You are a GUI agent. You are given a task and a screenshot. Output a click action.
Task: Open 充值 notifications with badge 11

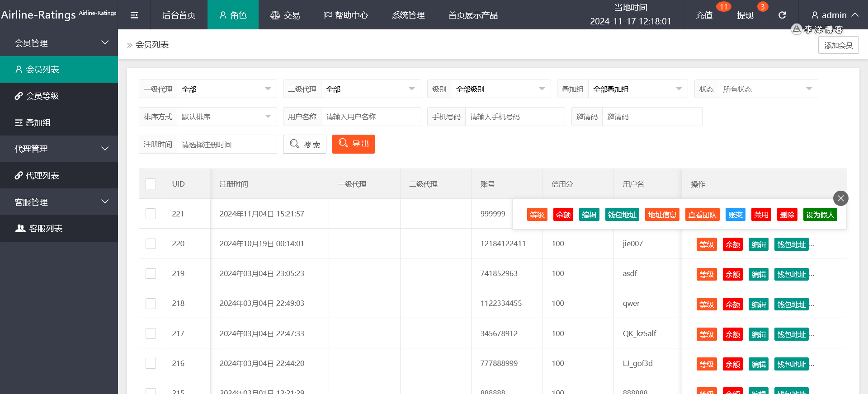pos(704,15)
